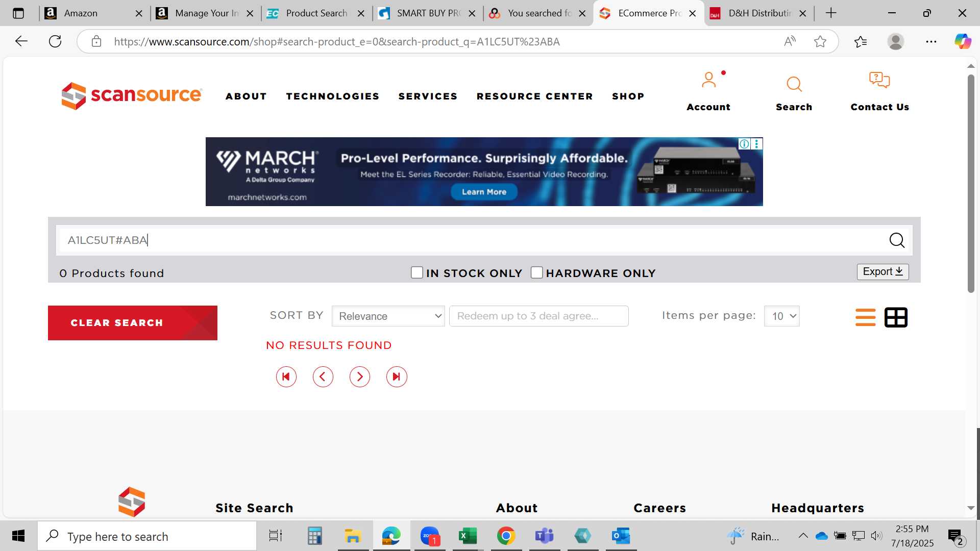
Task: Close the You searched for tab
Action: click(582, 14)
